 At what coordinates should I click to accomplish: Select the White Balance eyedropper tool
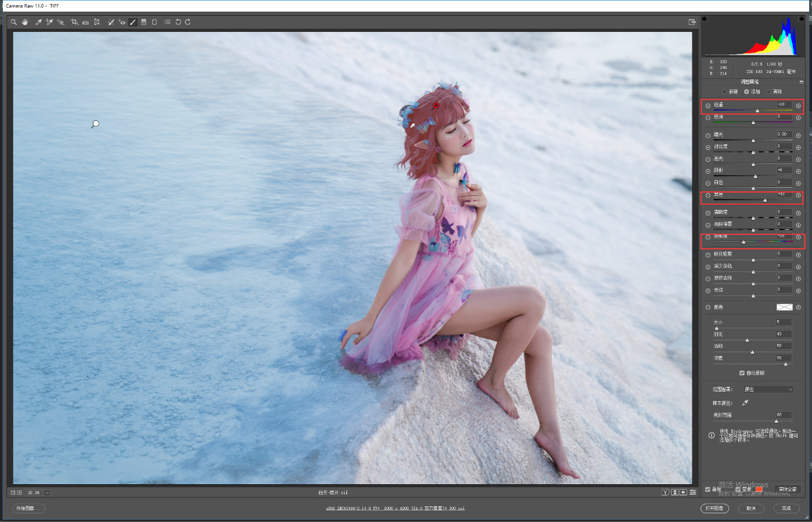click(39, 22)
